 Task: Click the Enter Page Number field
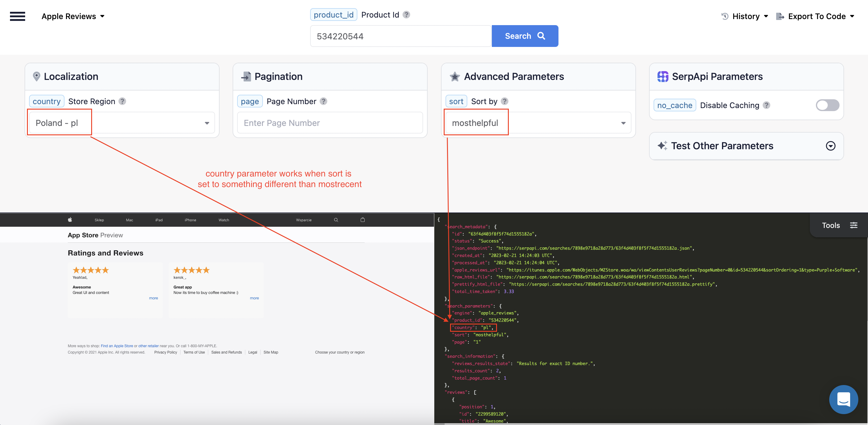pos(330,123)
